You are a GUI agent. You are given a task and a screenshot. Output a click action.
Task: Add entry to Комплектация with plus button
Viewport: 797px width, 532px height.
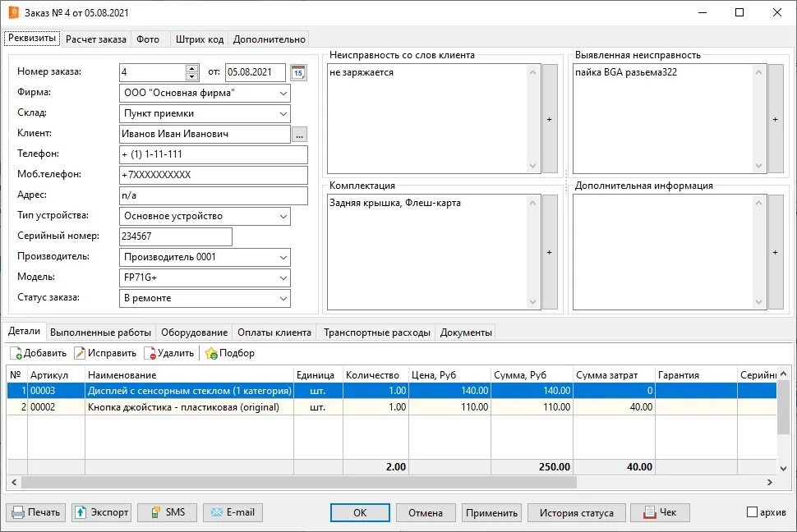(550, 252)
